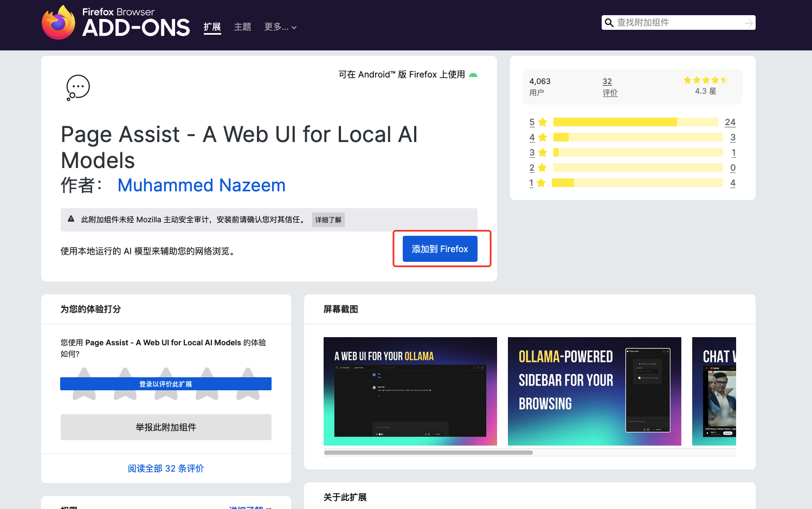Screen dimensions: 812x509
Task: Click the star icon in the 4-star row
Action: point(543,137)
